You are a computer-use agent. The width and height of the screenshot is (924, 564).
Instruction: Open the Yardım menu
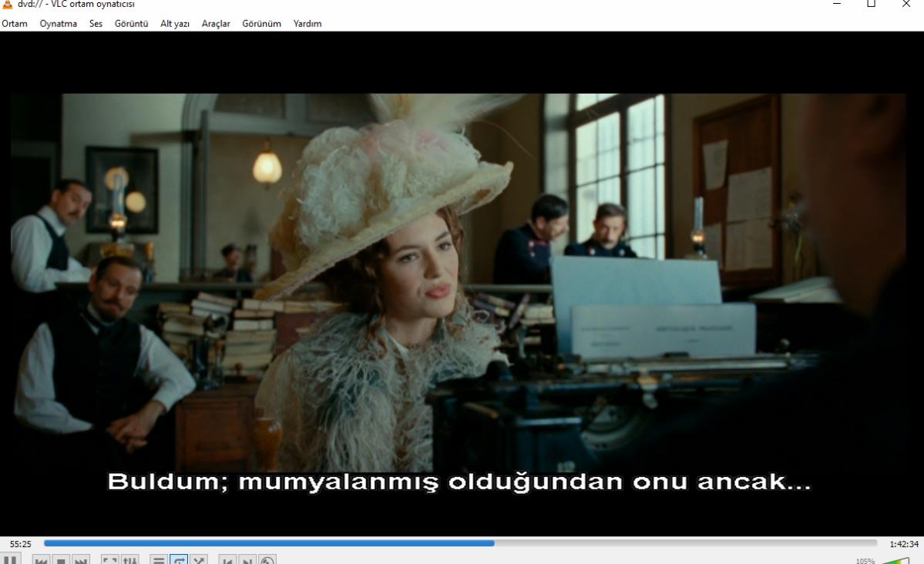[307, 24]
